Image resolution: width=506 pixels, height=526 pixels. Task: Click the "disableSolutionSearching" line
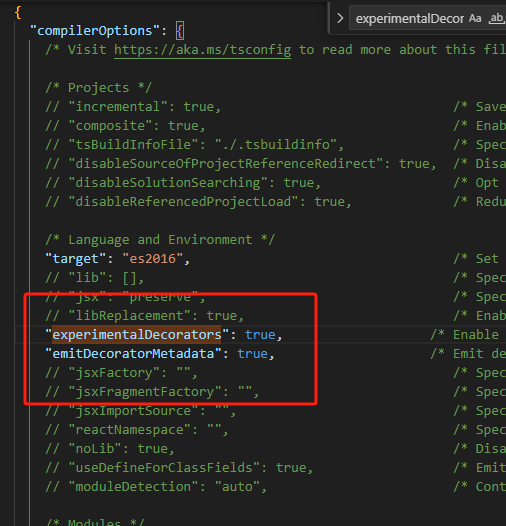183,183
